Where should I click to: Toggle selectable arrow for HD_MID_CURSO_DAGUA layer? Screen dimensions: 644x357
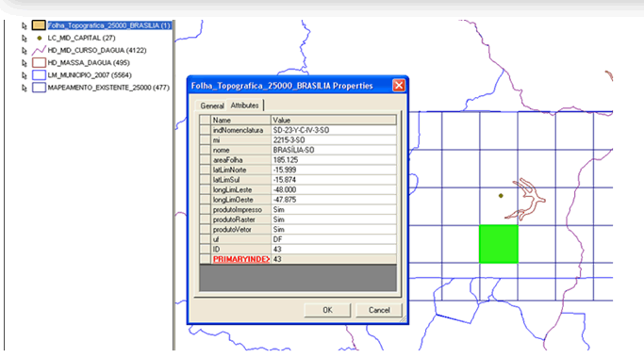click(25, 51)
